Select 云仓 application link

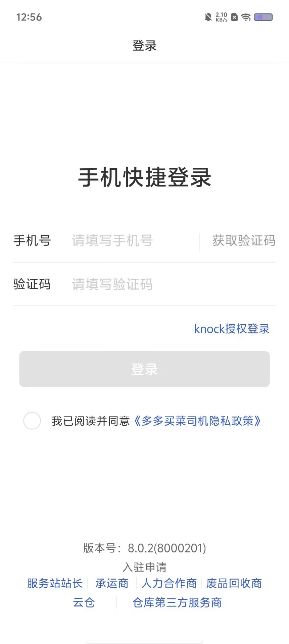pyautogui.click(x=84, y=602)
